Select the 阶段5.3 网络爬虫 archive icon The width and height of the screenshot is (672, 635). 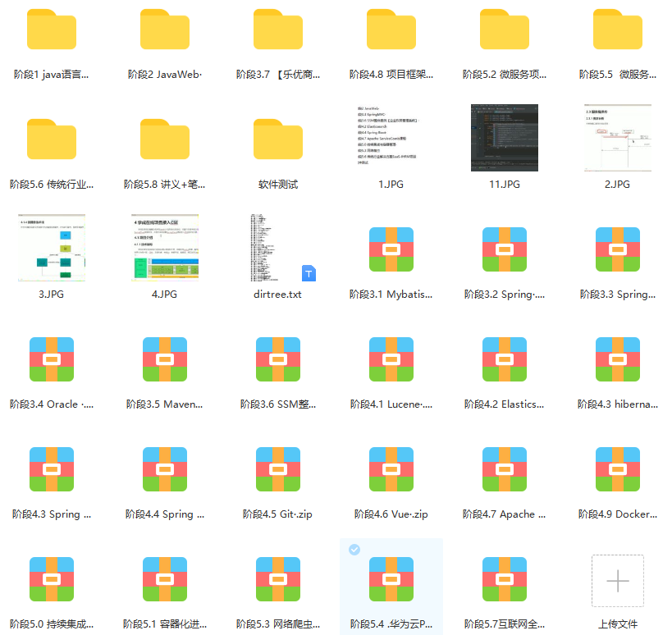[278, 578]
